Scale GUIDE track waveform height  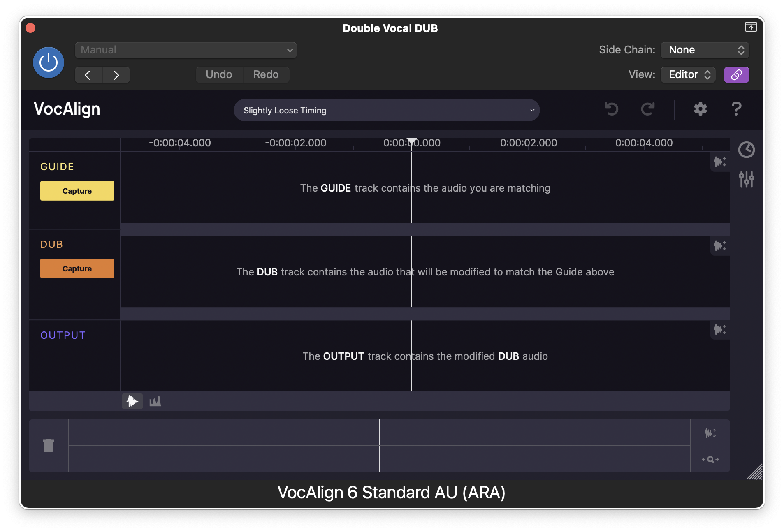point(720,162)
